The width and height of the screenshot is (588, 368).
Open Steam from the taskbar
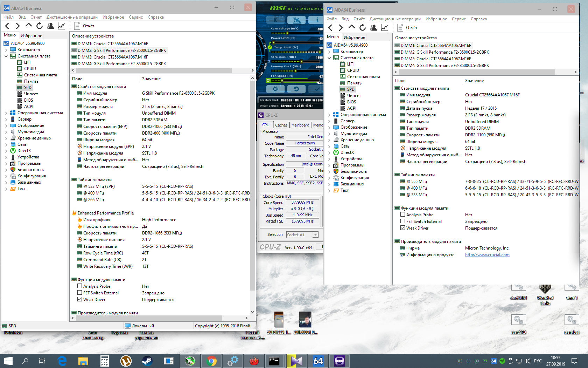[147, 361]
